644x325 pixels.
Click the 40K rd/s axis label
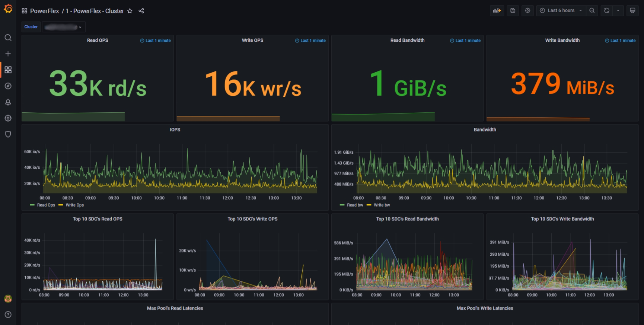32,240
